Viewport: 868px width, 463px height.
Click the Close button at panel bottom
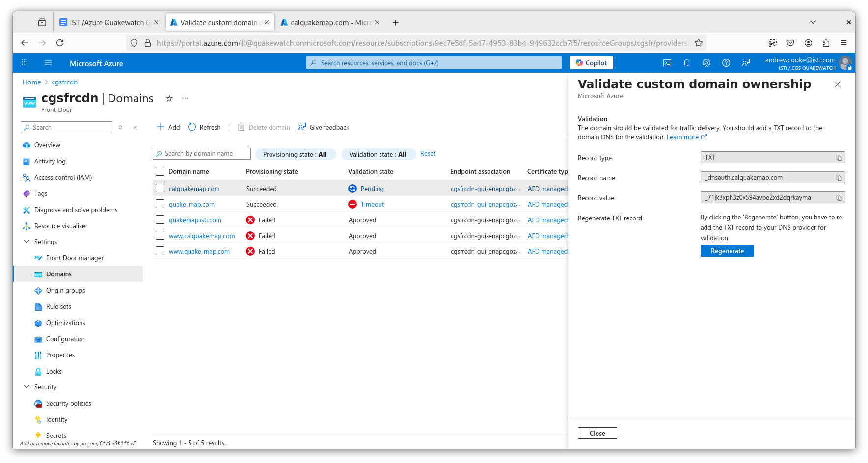[x=597, y=433]
